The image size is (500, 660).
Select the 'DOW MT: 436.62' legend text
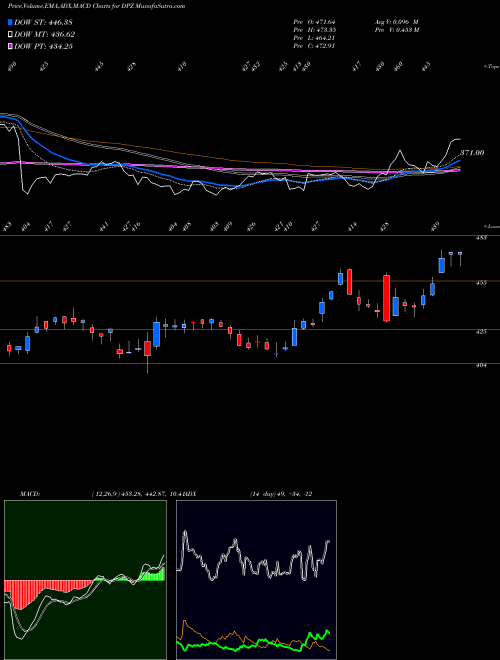click(45, 34)
